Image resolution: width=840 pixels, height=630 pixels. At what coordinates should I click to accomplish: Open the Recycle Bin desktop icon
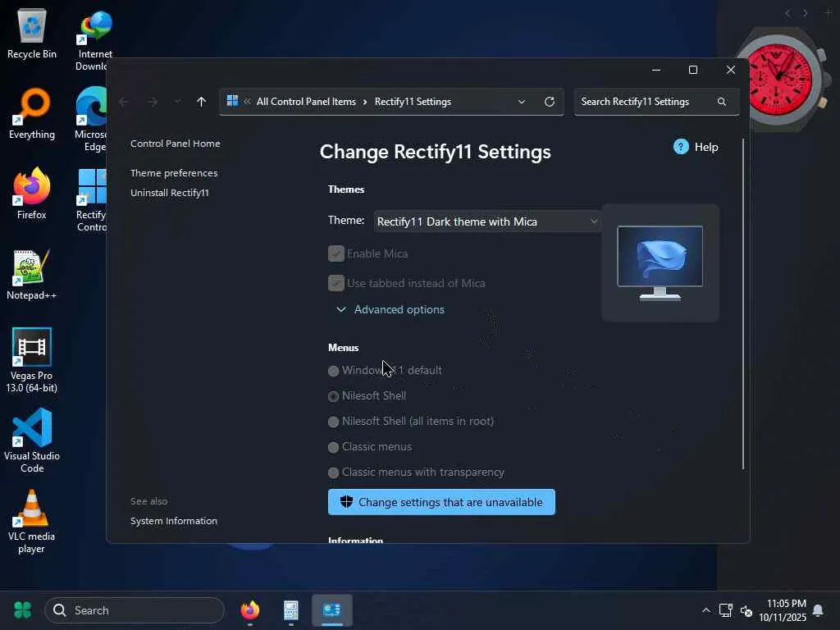(32, 33)
